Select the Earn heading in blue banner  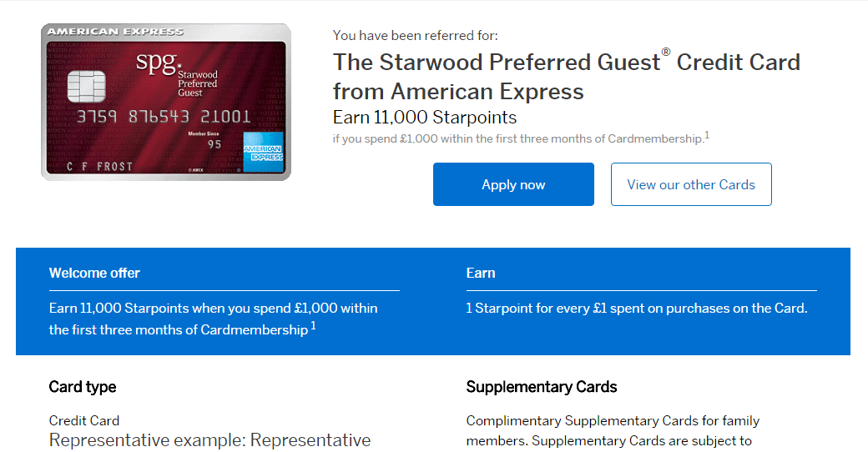click(481, 273)
